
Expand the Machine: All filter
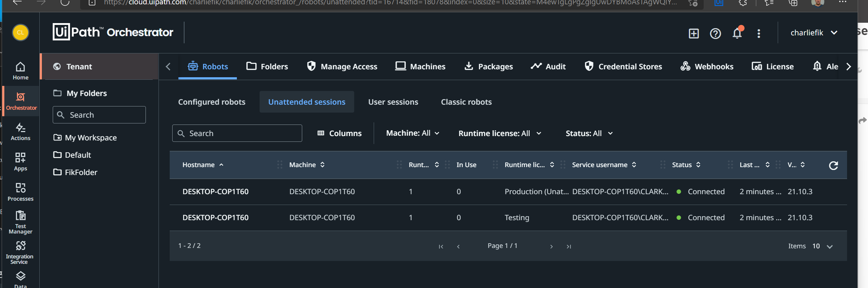[x=413, y=133]
